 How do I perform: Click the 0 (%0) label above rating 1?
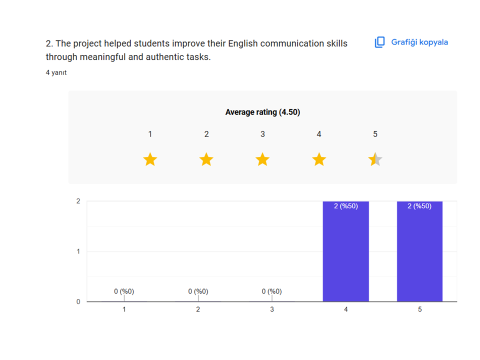point(124,291)
